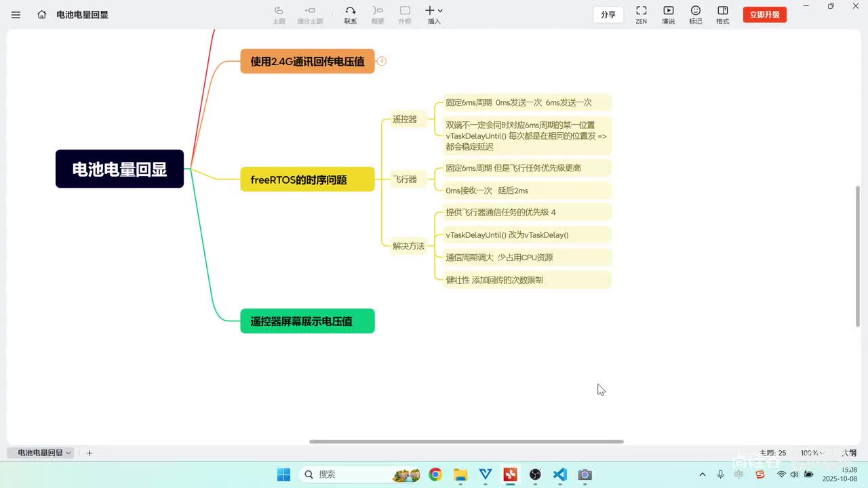Select the node mentioning vTaskDelayUntil() 每次都是在相同的位置发

527,136
